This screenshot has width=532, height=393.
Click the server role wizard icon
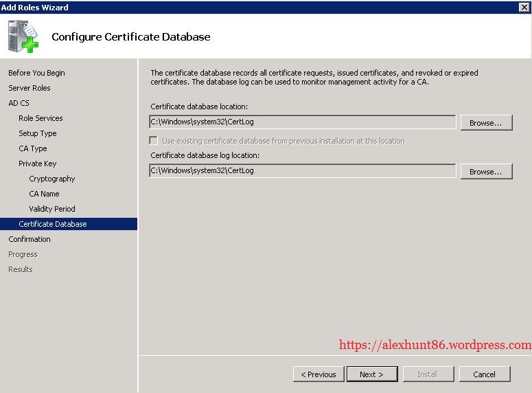[23, 36]
